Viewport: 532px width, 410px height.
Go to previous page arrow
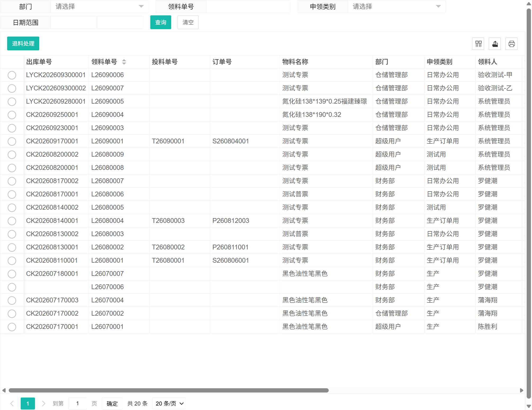click(12, 403)
